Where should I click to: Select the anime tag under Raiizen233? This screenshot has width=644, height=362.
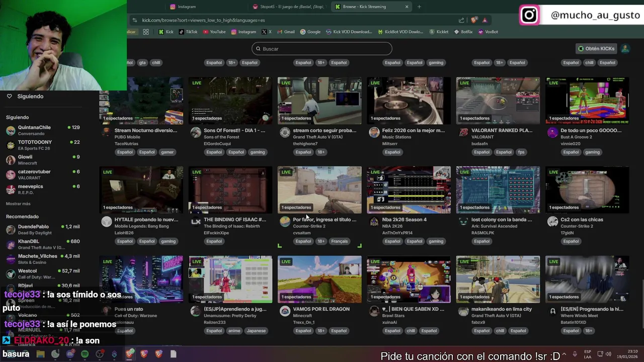(234, 331)
